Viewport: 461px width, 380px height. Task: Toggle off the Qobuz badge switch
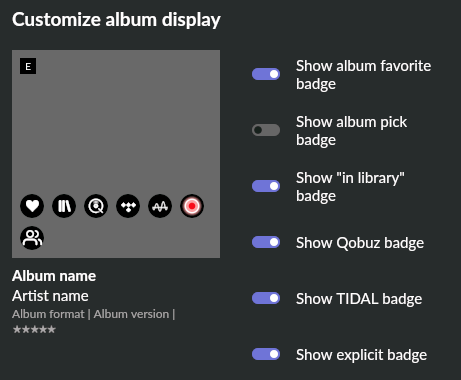tap(266, 242)
